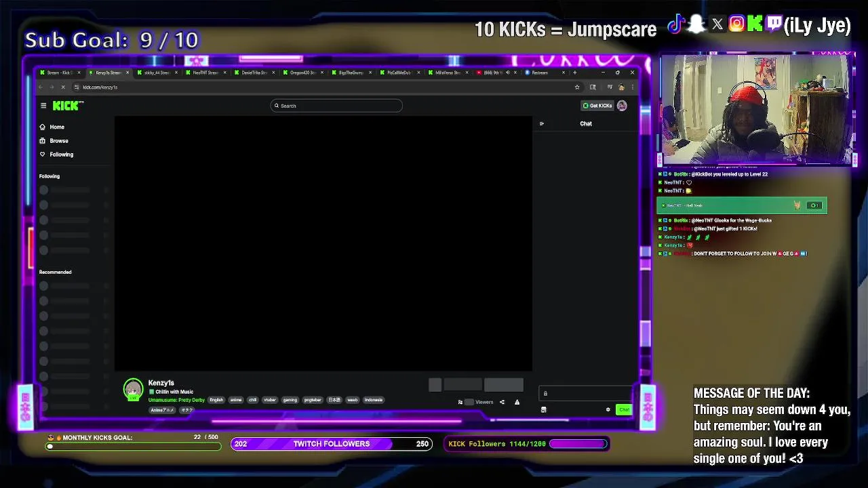Click the webcam feed thumbnail
Screen dimensions: 868x488
[x=755, y=110]
